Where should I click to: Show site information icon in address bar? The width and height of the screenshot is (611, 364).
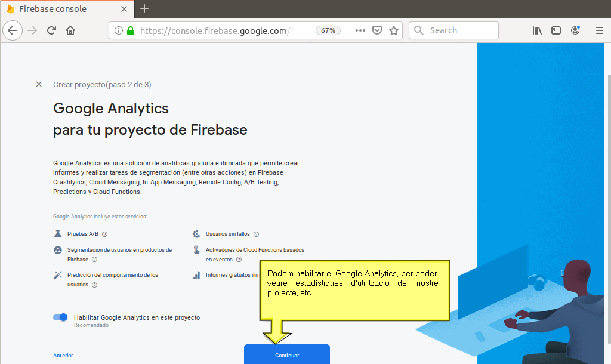[x=119, y=30]
